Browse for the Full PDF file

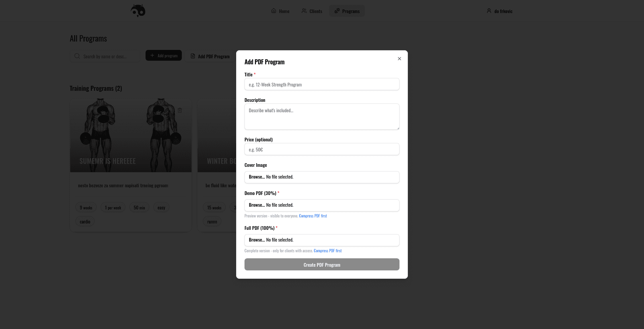click(x=257, y=240)
